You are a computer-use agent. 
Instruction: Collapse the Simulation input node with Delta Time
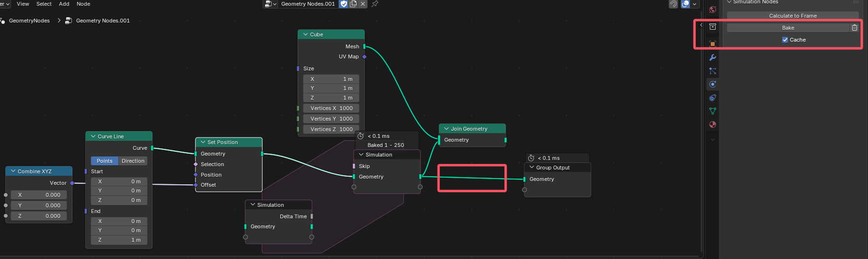tap(253, 205)
